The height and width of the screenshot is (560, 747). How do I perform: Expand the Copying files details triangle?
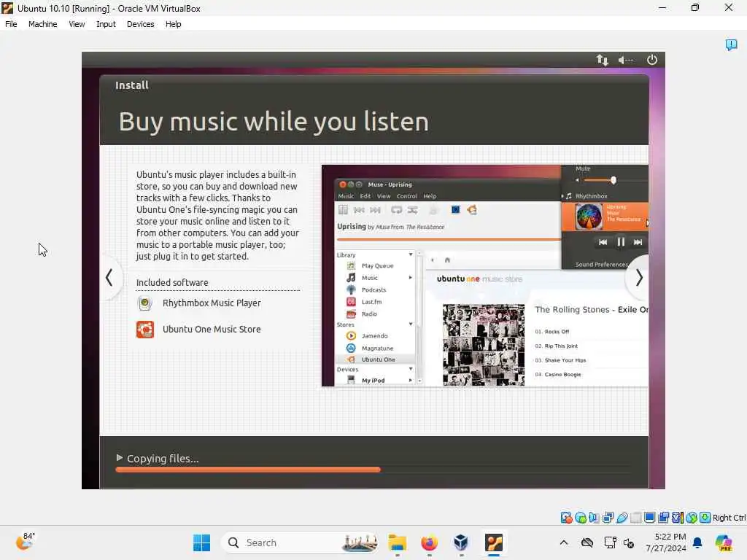[x=119, y=458]
